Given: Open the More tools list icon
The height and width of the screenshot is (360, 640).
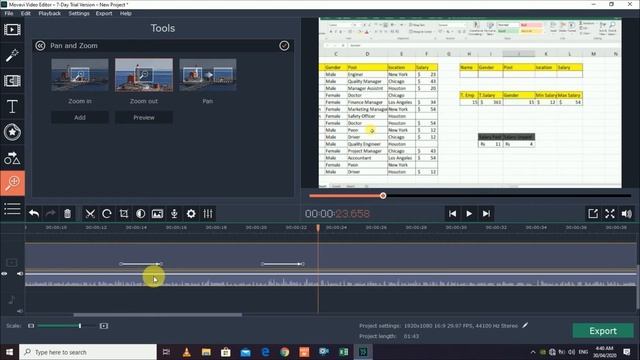Looking at the screenshot, I should click(x=12, y=209).
